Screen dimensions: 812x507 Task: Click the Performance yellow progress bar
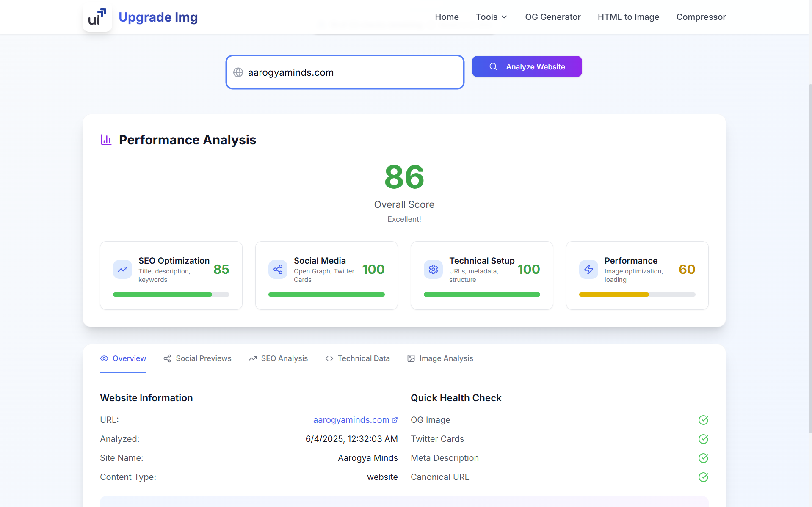click(637, 295)
